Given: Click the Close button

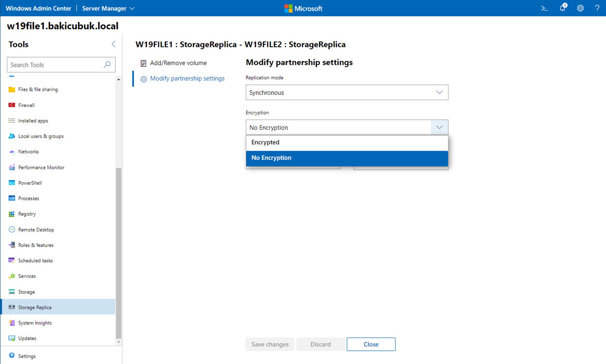Looking at the screenshot, I should click(x=371, y=344).
